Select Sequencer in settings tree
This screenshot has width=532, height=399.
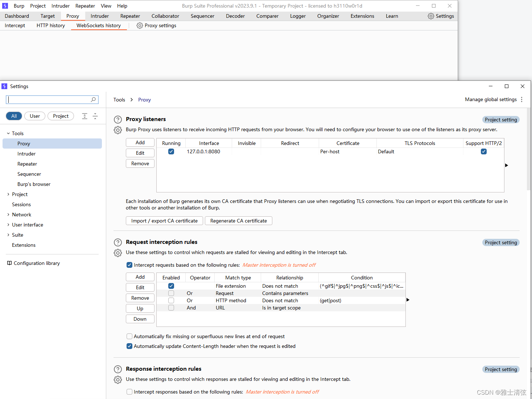click(x=29, y=174)
